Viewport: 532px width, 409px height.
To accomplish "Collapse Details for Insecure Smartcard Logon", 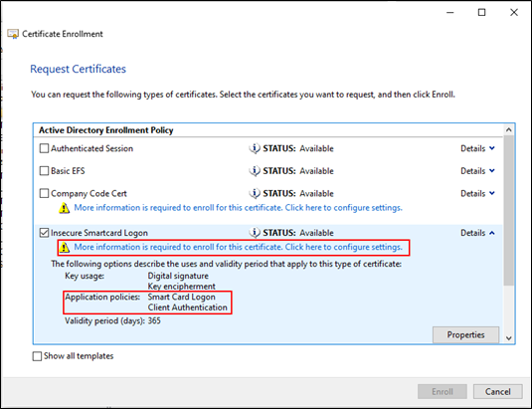I will 477,233.
